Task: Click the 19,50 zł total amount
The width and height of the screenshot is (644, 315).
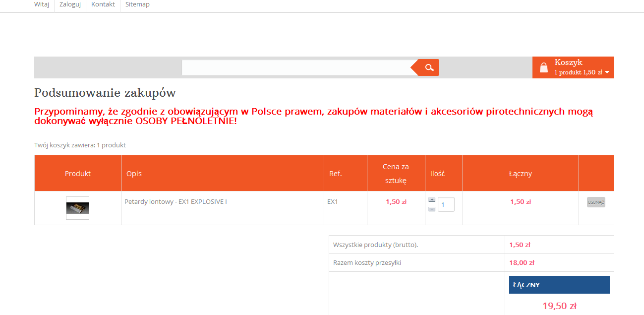Action: click(x=559, y=306)
